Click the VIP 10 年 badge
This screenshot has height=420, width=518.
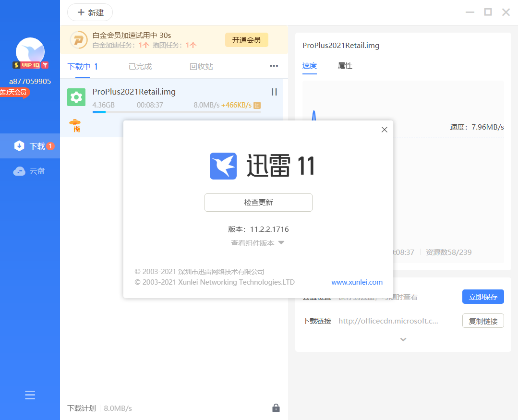point(30,65)
